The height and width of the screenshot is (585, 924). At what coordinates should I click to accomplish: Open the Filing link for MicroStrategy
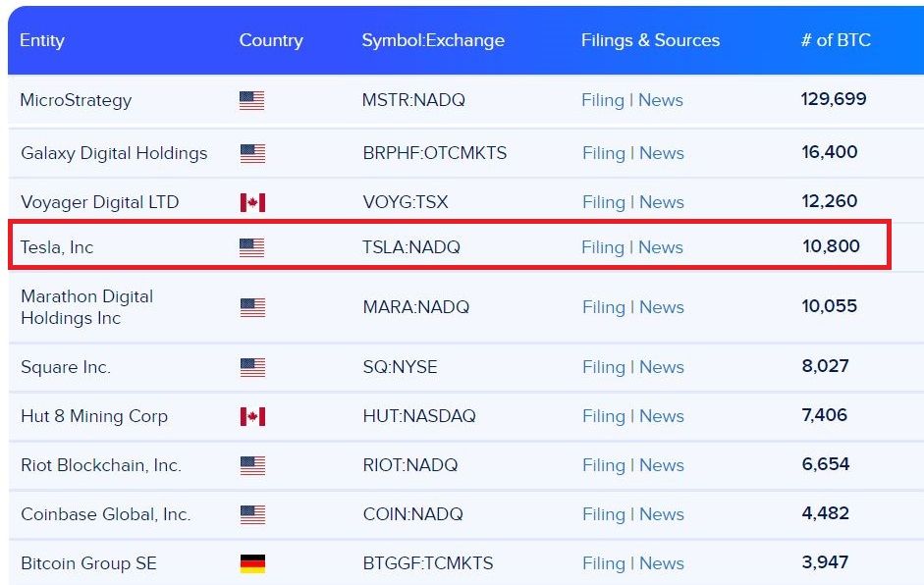click(x=603, y=100)
